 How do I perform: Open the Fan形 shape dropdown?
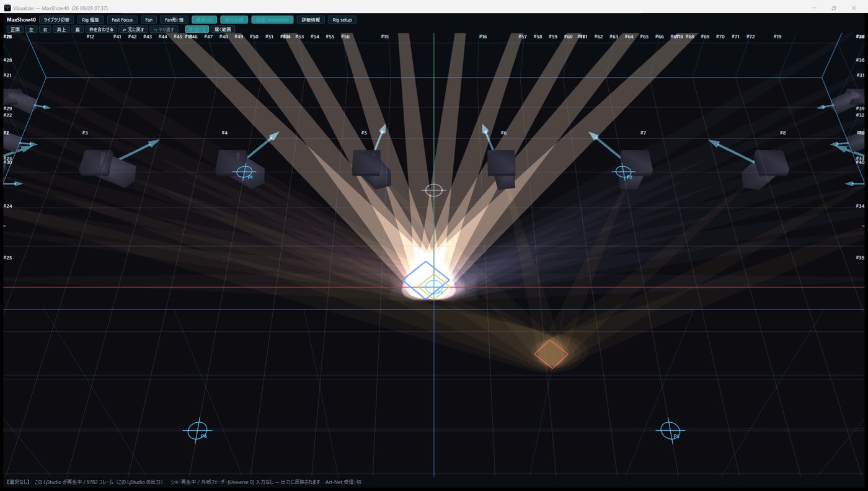coord(174,20)
